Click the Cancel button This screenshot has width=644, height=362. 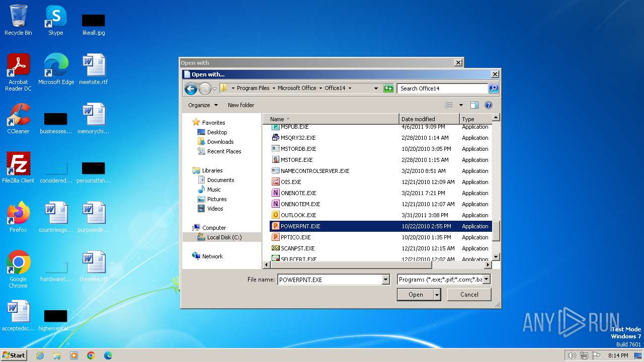point(469,295)
